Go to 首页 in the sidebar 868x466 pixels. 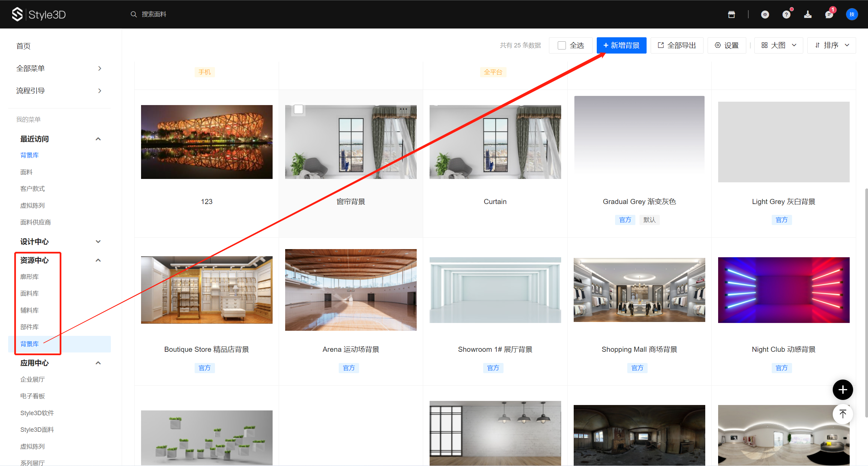coord(23,46)
